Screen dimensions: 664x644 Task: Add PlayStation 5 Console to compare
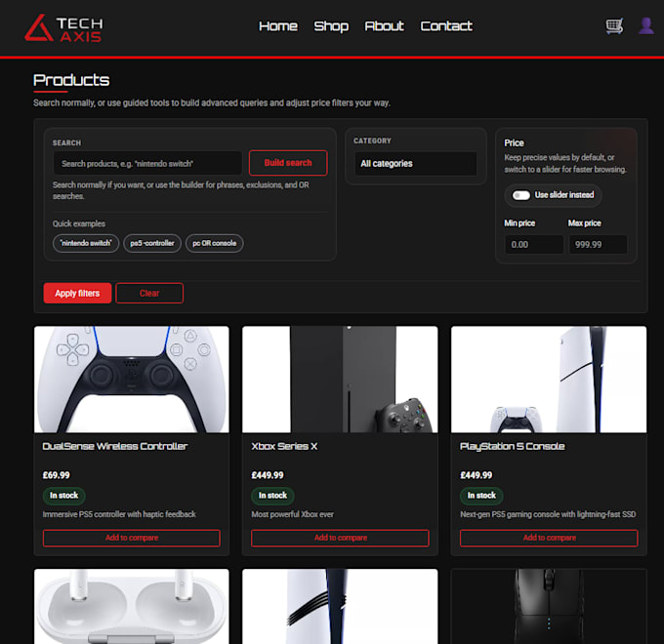coord(549,538)
